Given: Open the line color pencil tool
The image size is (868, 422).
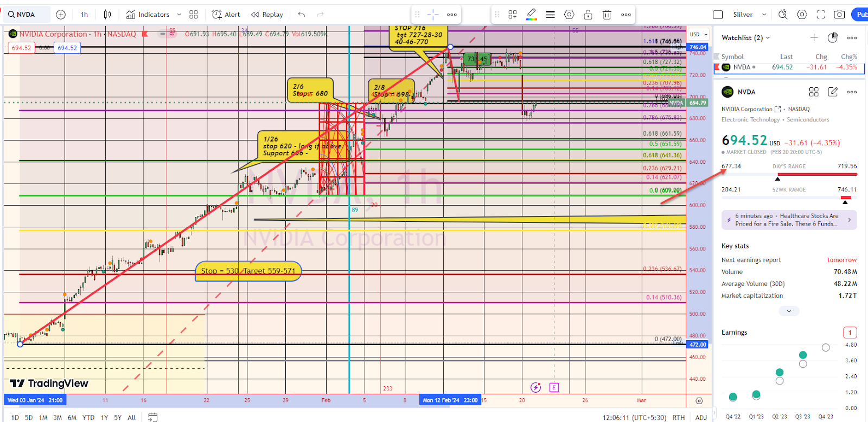Looking at the screenshot, I should (532, 15).
